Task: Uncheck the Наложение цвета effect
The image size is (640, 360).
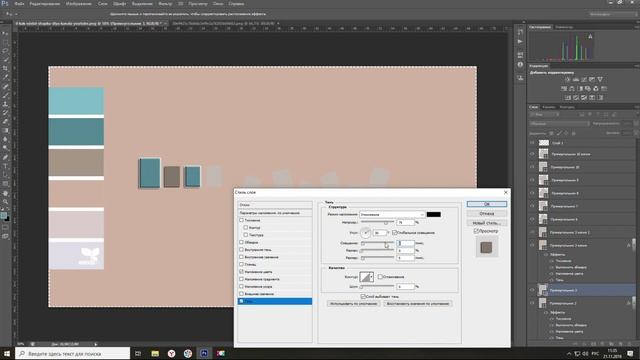Action: (x=241, y=271)
